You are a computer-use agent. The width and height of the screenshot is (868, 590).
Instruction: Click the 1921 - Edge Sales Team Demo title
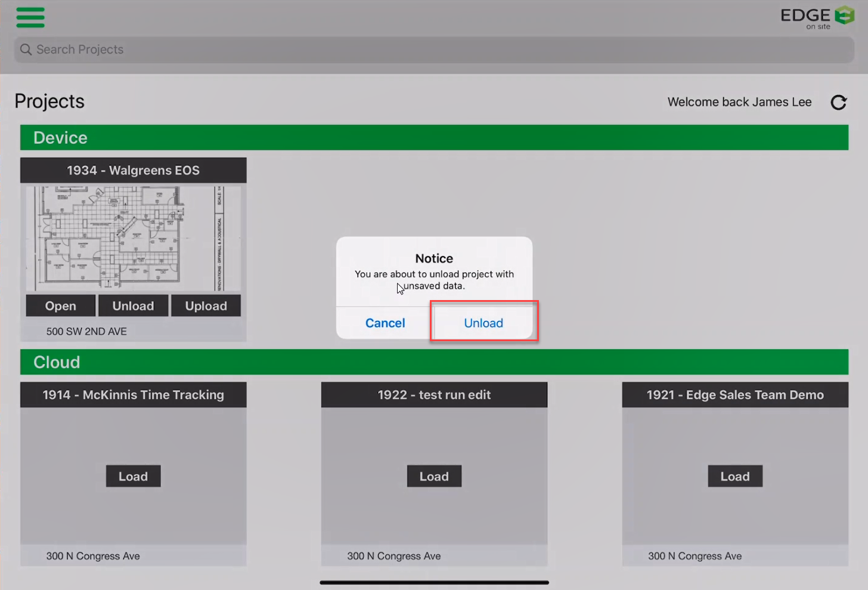tap(734, 395)
